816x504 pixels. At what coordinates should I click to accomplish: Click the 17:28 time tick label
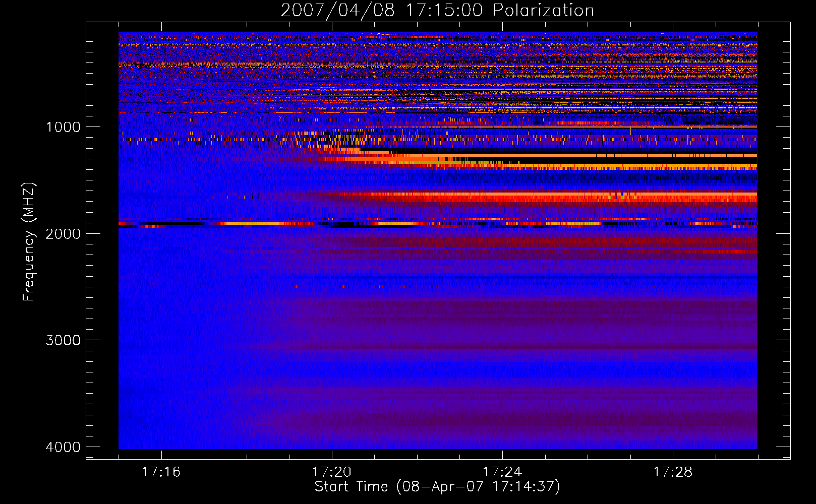pos(673,472)
